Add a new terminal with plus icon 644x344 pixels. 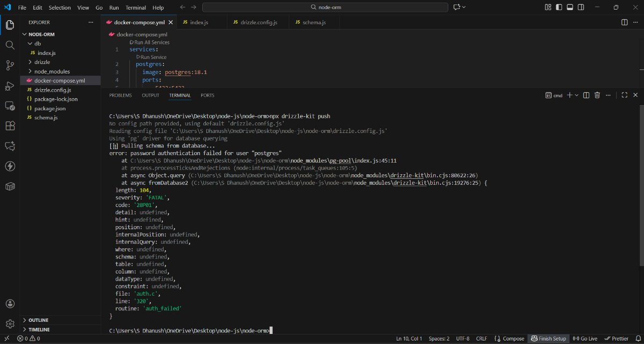coord(570,95)
